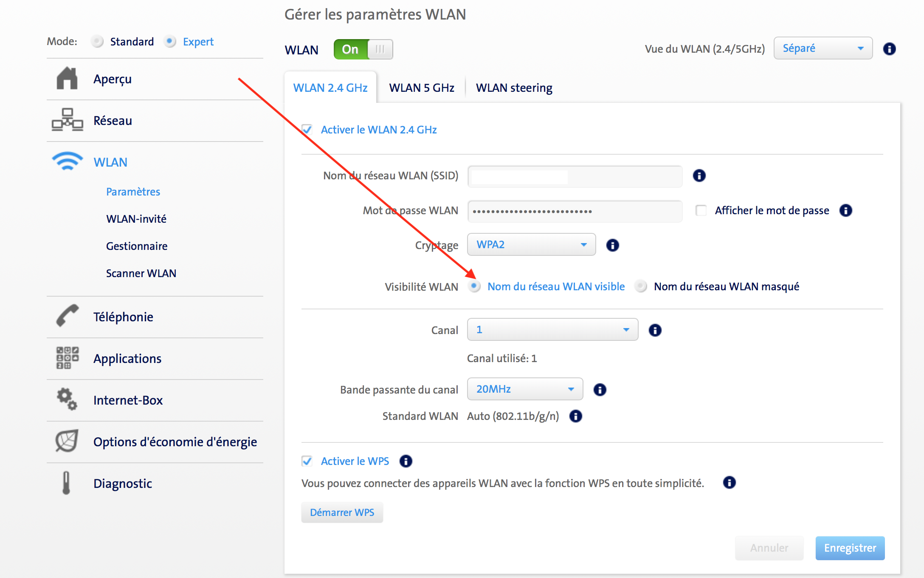Click info icon next to SSID field
This screenshot has height=578, width=924.
pyautogui.click(x=699, y=176)
